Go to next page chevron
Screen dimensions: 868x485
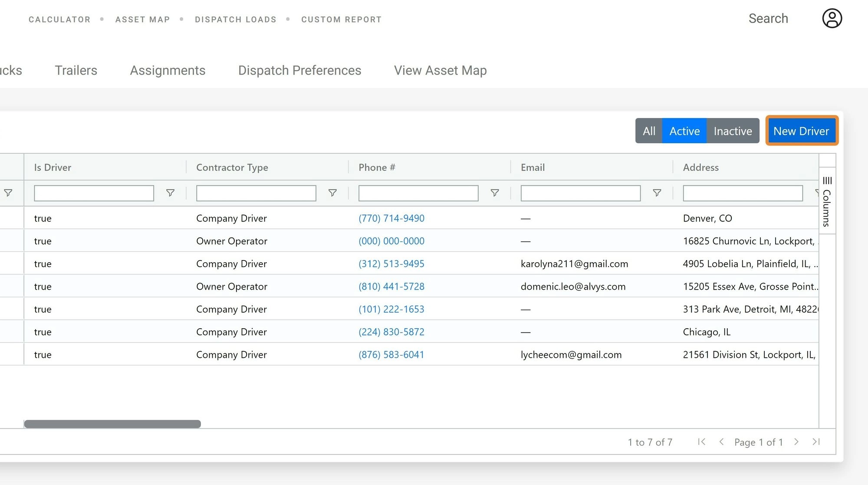[796, 442]
